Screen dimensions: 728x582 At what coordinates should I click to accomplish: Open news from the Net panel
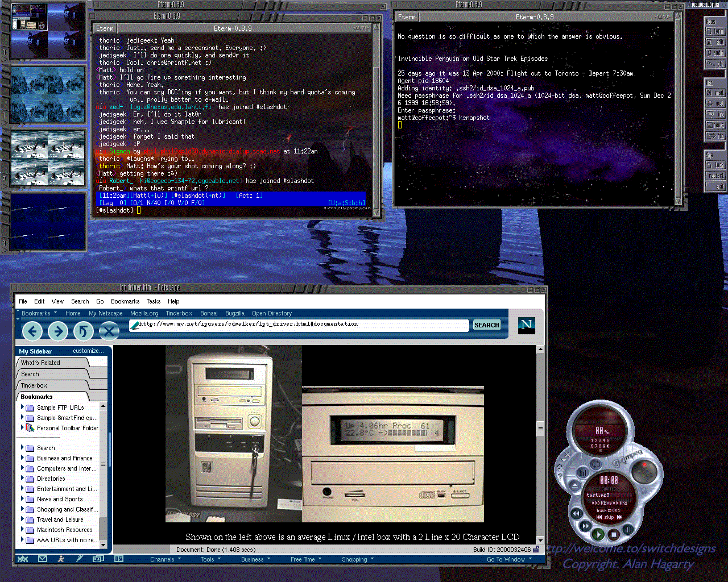point(715,125)
